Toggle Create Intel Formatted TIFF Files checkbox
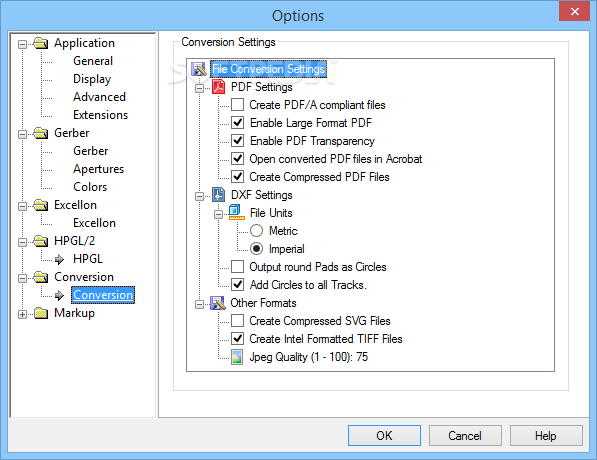 (x=238, y=339)
